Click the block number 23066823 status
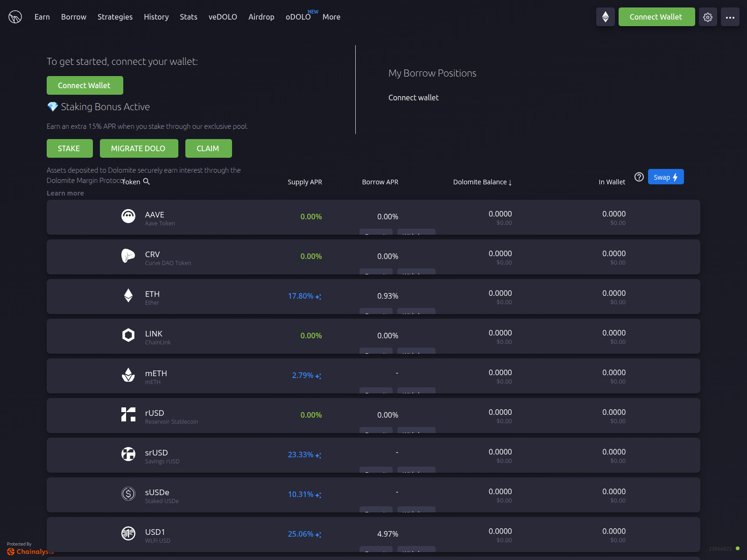 (720, 549)
